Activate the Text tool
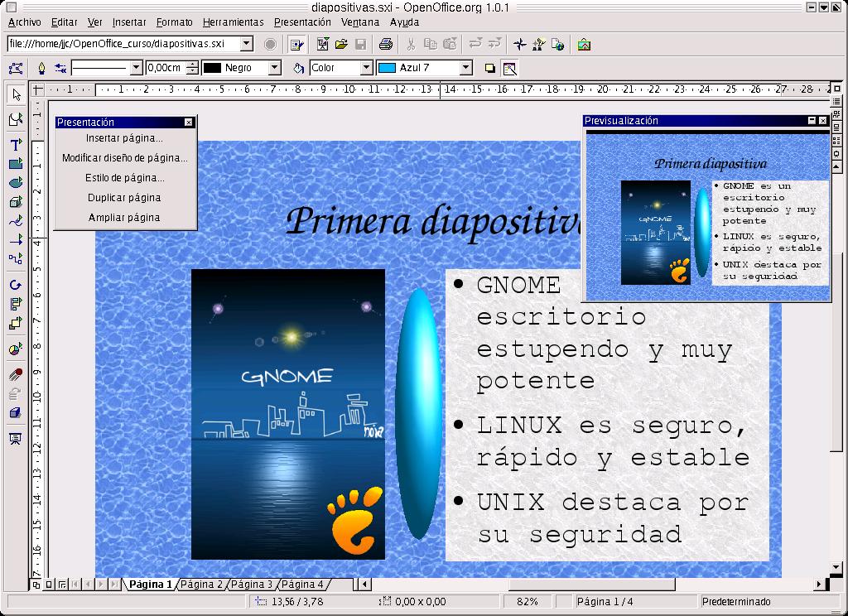This screenshot has width=848, height=616. 15,145
